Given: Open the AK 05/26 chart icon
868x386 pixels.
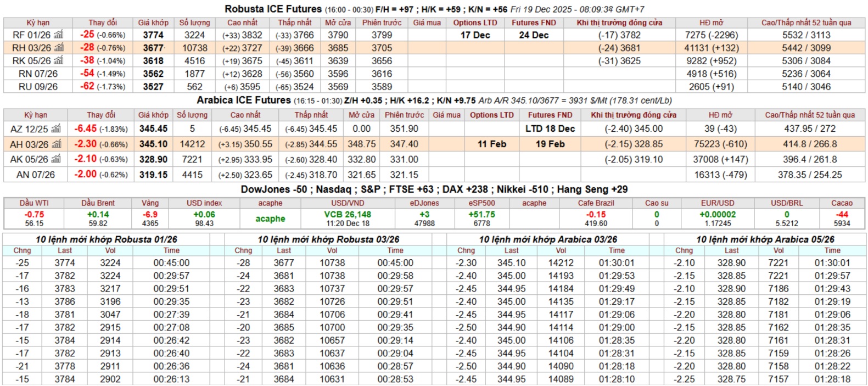Looking at the screenshot, I should click(57, 159).
